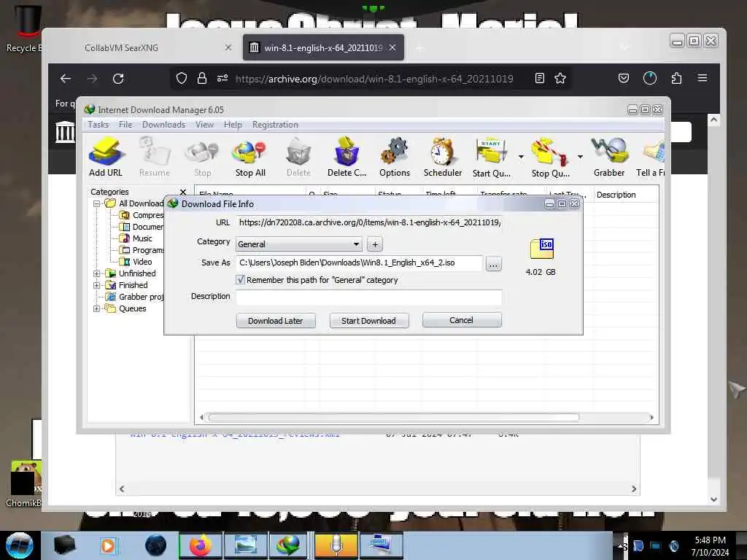Viewport: 747px width, 560px height.
Task: Open the Scheduler clock icon
Action: [x=443, y=157]
